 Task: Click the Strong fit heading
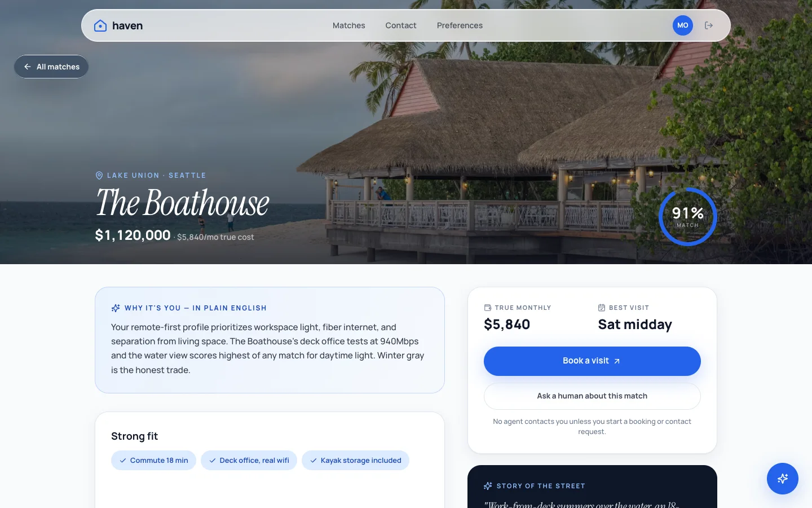(x=134, y=436)
